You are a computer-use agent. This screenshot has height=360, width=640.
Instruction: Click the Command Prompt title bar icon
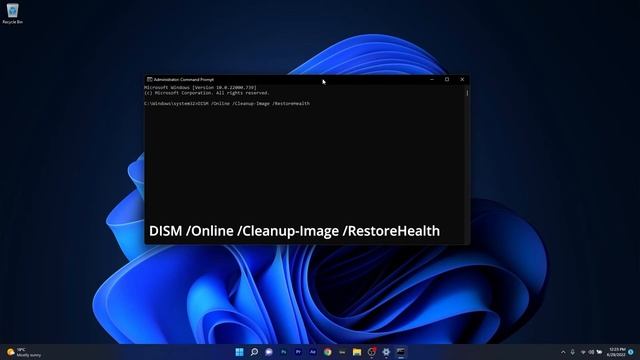click(149, 80)
